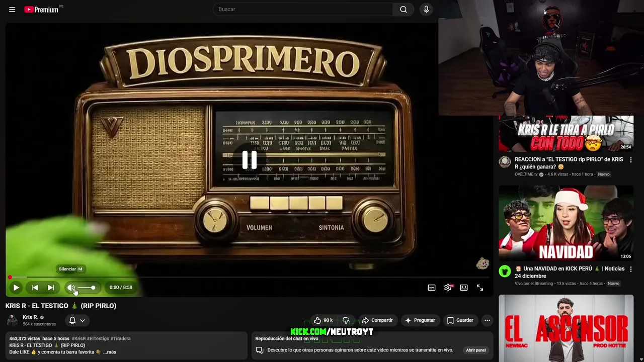Viewport: 644px width, 362px height.
Task: Go to YouTube Premium home logo
Action: click(41, 10)
